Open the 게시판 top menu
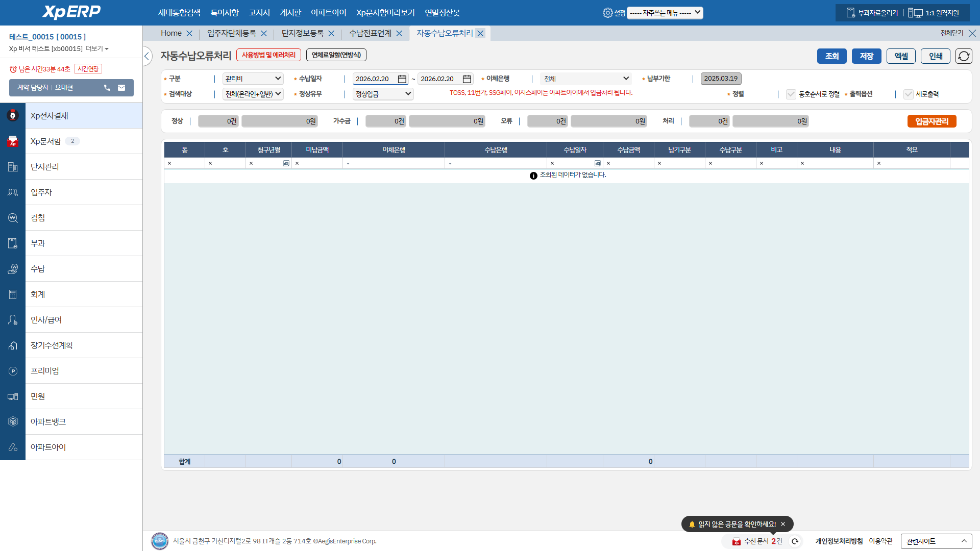980x551 pixels. click(x=290, y=13)
